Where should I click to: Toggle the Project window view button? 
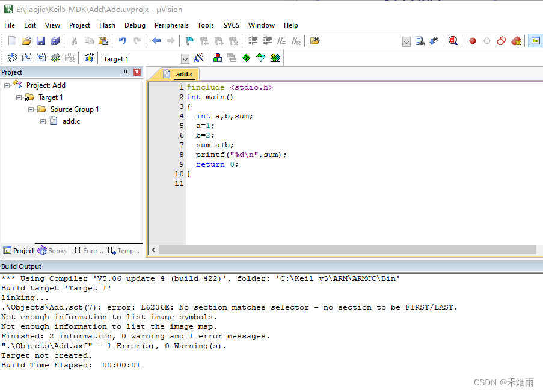534,41
